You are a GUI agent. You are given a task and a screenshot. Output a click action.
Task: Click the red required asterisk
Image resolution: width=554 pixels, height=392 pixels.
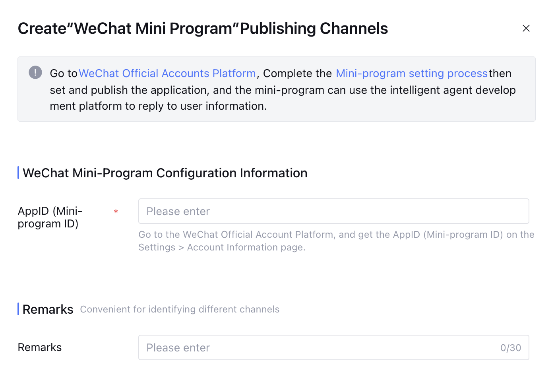116,212
